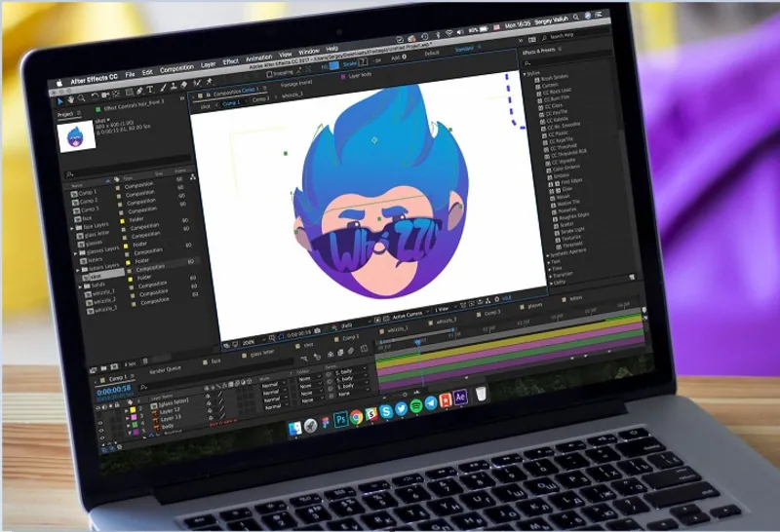The image size is (780, 532).
Task: Select the Rotation tool
Action: point(95,95)
